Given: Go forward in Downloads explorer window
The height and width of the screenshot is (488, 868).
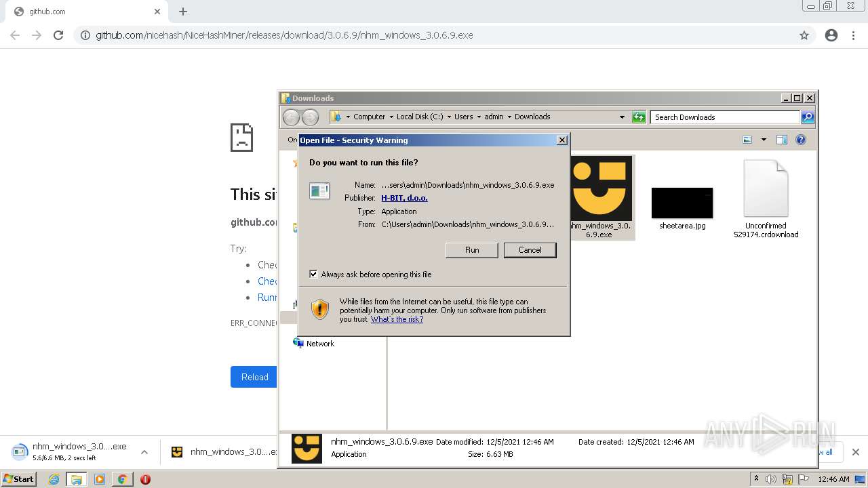Looking at the screenshot, I should pos(310,117).
